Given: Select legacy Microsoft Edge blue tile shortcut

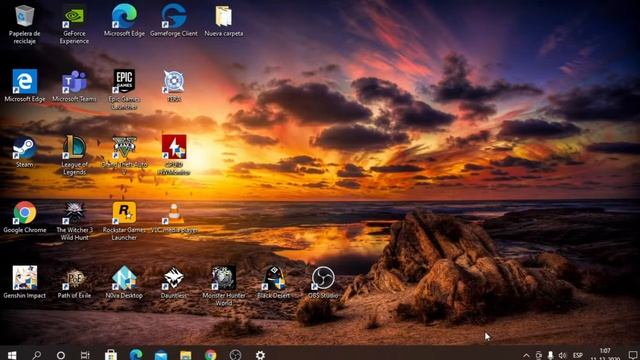Looking at the screenshot, I should pyautogui.click(x=24, y=86).
